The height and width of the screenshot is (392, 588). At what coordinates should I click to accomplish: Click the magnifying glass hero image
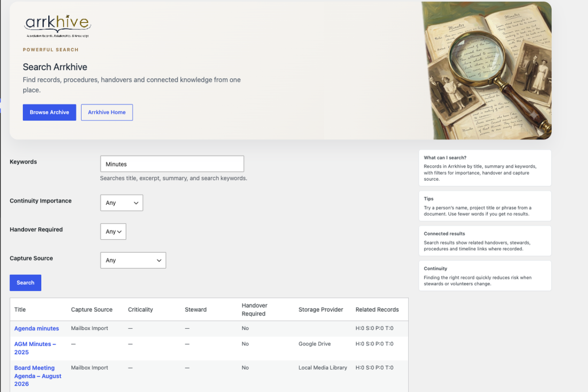pyautogui.click(x=486, y=71)
